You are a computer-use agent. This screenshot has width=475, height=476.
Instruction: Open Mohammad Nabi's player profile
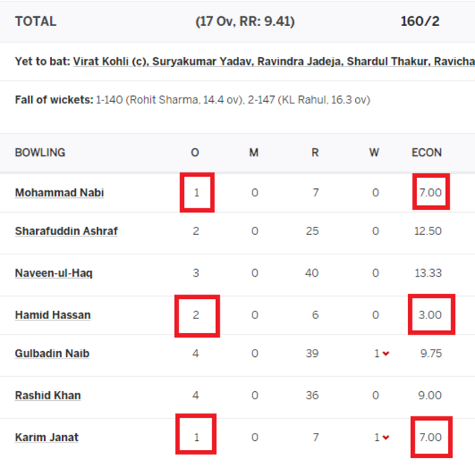coord(60,193)
